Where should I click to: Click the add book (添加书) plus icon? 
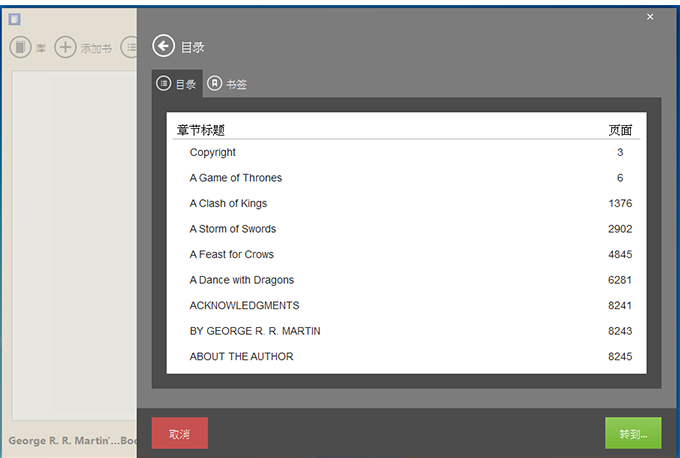click(x=65, y=47)
